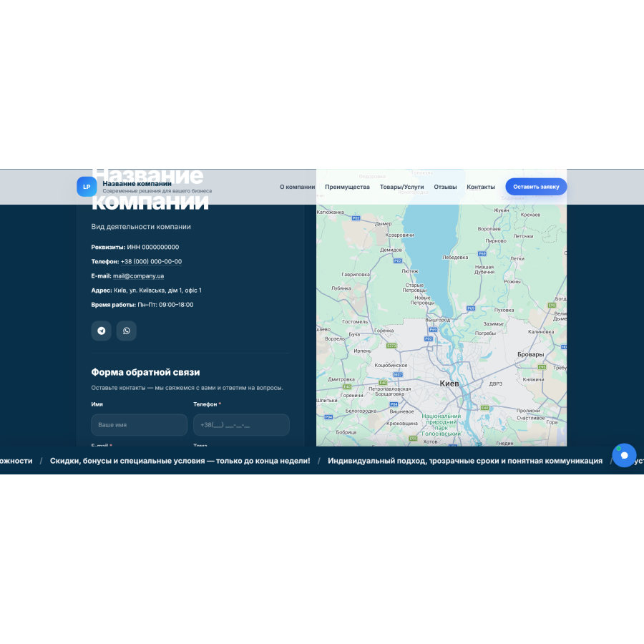The height and width of the screenshot is (644, 644).
Task: Click tagline Современные решения для вашего бизнеса
Action: tap(157, 191)
